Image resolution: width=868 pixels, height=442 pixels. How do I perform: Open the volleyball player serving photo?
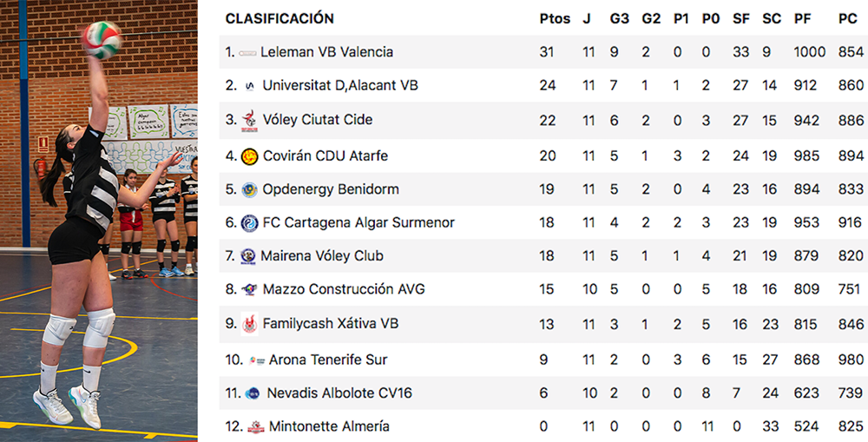tap(99, 221)
